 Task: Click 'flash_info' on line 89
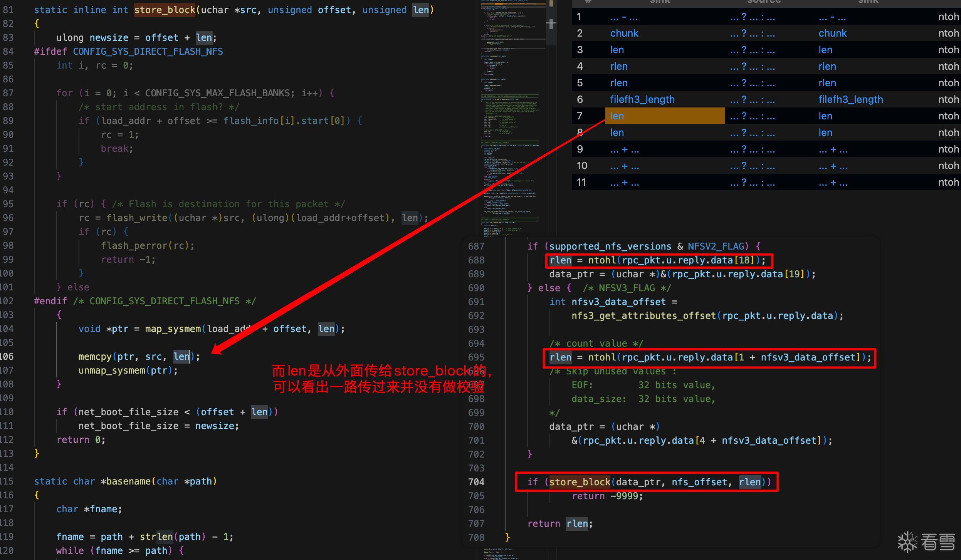click(251, 121)
